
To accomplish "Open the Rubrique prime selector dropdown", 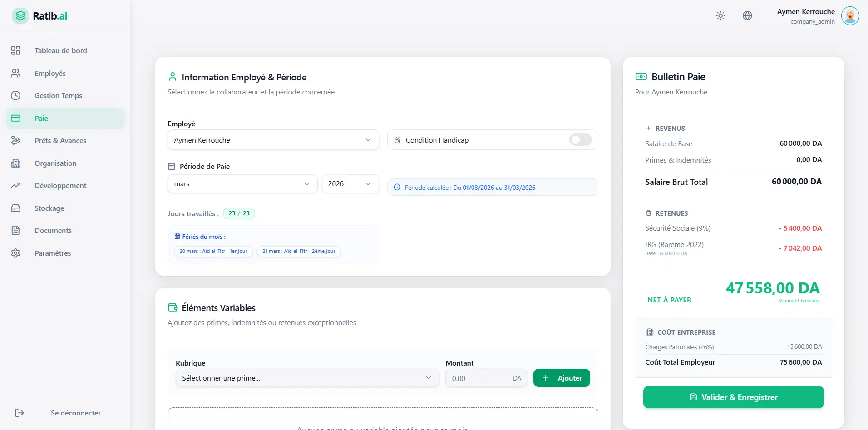I will [x=307, y=378].
